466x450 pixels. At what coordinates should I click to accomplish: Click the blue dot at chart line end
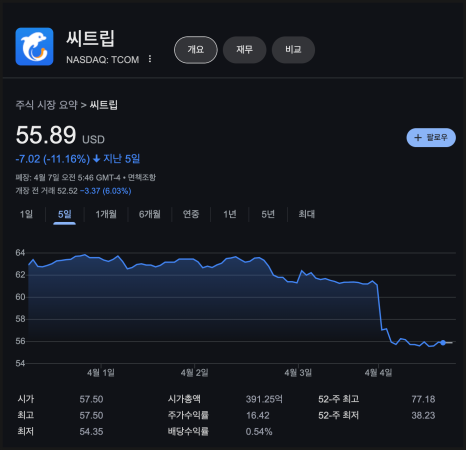443,343
